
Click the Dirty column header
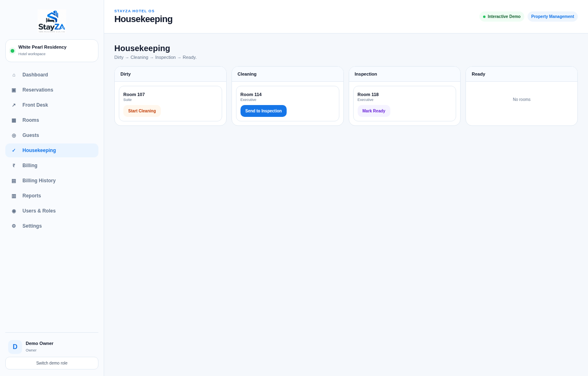pyautogui.click(x=170, y=74)
